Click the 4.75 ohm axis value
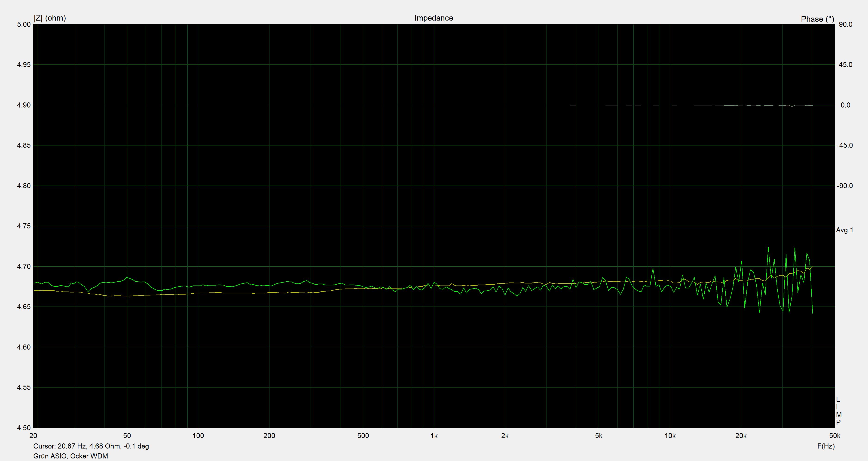Image resolution: width=868 pixels, height=461 pixels. coord(24,226)
